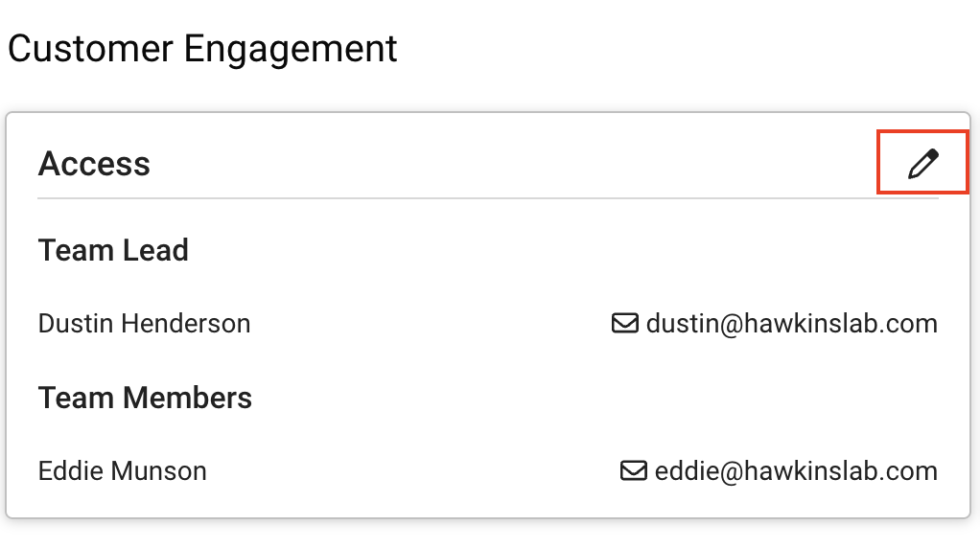Image resolution: width=980 pixels, height=548 pixels.
Task: Click the envelope icon beside dustin@hawkinslab.com
Action: 624,323
